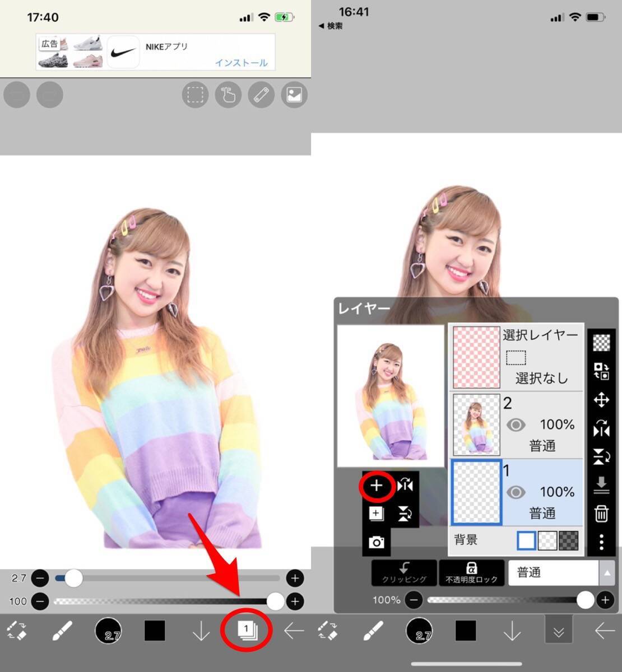Tap the plus icon to add new layer
This screenshot has height=672, width=622.
[x=376, y=486]
